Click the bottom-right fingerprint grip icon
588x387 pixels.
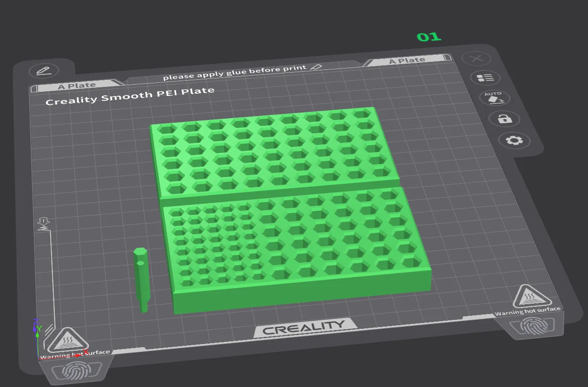tap(535, 325)
